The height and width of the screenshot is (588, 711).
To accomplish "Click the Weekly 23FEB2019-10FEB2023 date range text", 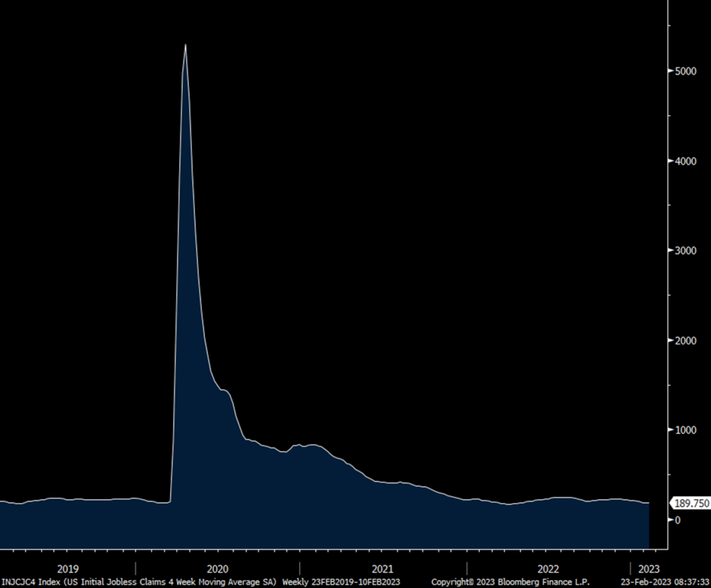I will point(341,582).
